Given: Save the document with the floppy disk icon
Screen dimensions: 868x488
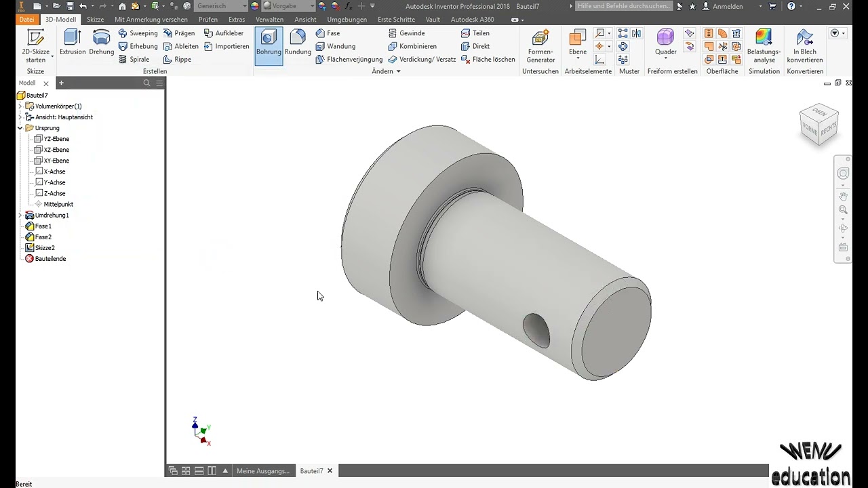Looking at the screenshot, I should [x=69, y=6].
